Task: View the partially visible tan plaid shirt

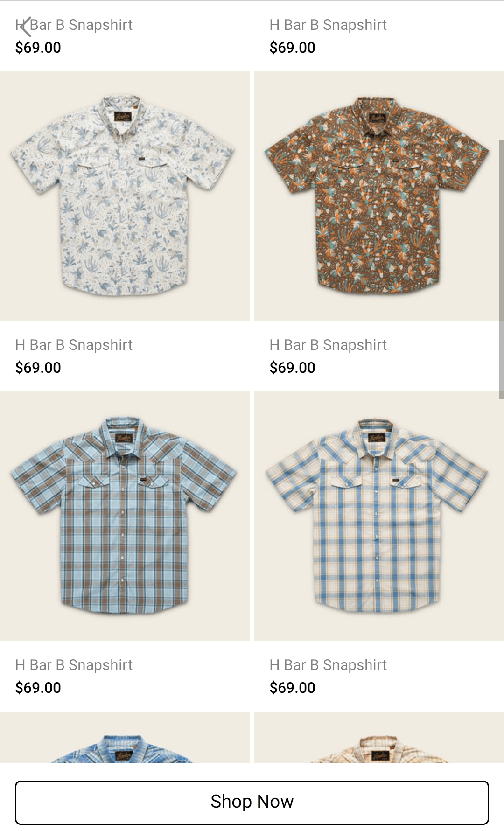Action: coord(379,737)
